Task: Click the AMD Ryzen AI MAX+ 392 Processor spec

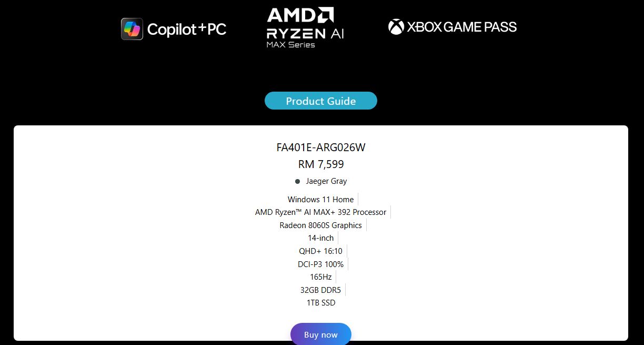Action: point(320,212)
